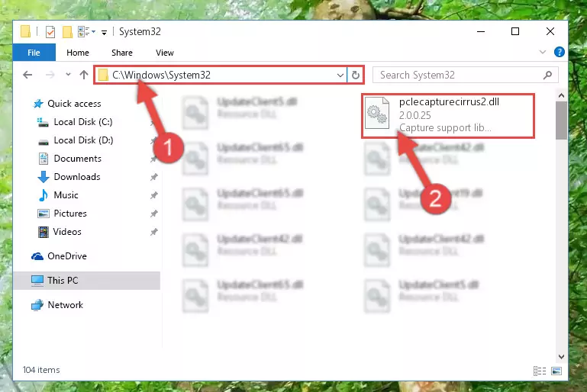Click the New folder quick access toolbar icon
The width and height of the screenshot is (587, 392).
pos(67,32)
